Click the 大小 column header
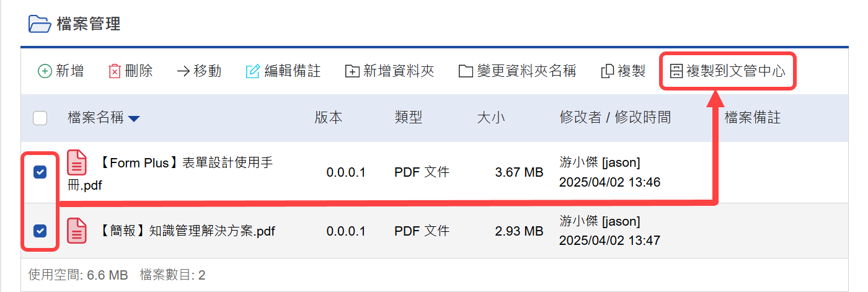Screen dimensions: 868x292 coord(491,118)
